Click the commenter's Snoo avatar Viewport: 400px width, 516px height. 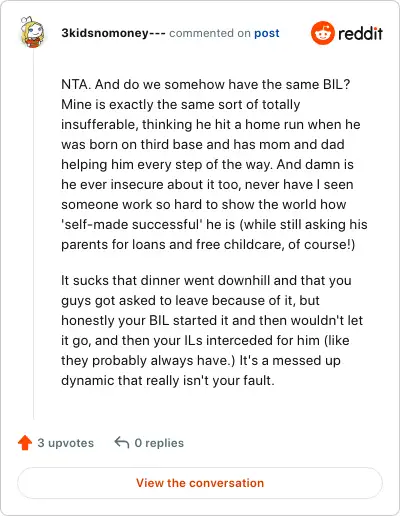[32, 32]
